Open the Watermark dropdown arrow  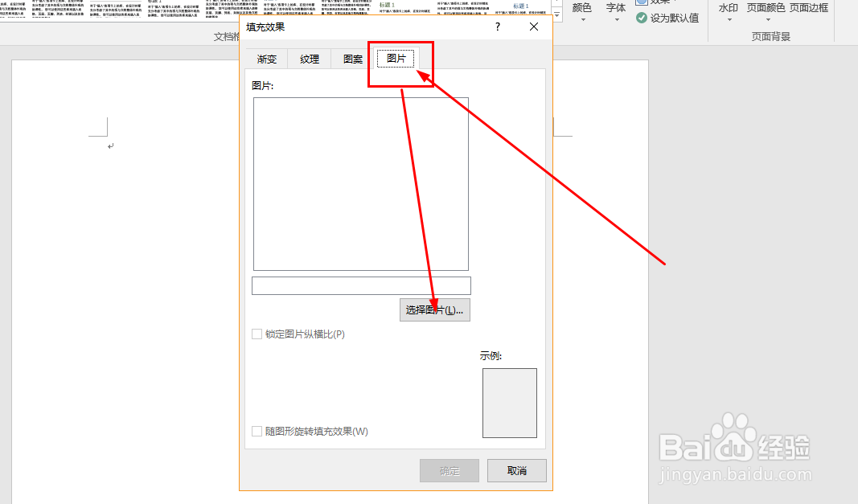[x=728, y=20]
